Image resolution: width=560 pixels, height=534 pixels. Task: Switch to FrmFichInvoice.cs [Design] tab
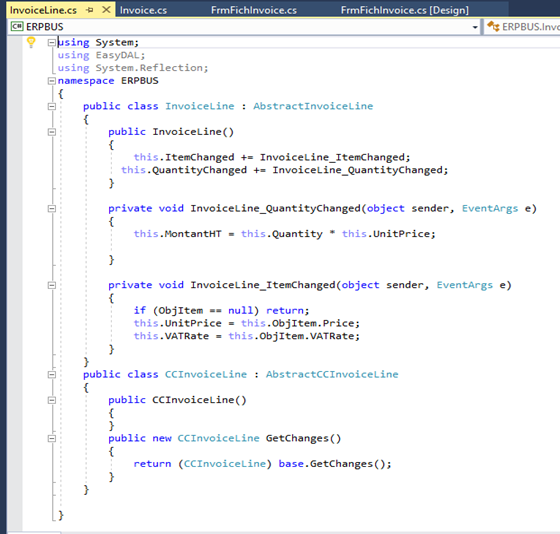click(405, 10)
